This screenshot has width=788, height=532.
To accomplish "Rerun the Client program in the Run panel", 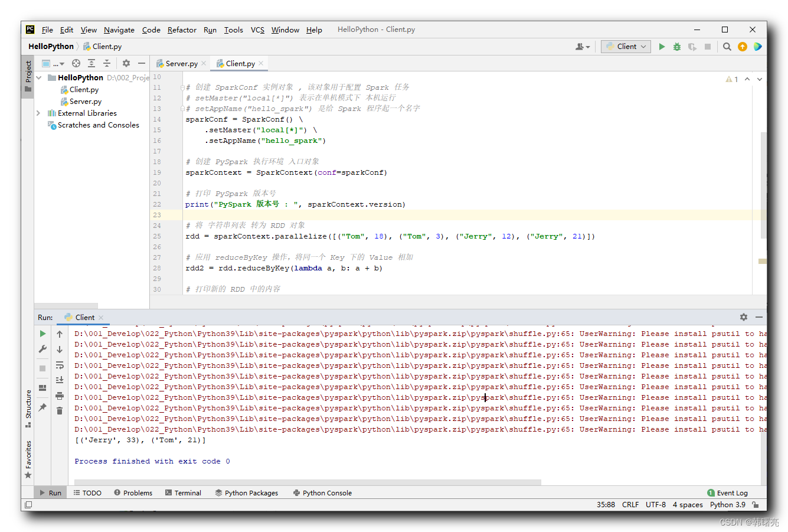I will 42,335.
